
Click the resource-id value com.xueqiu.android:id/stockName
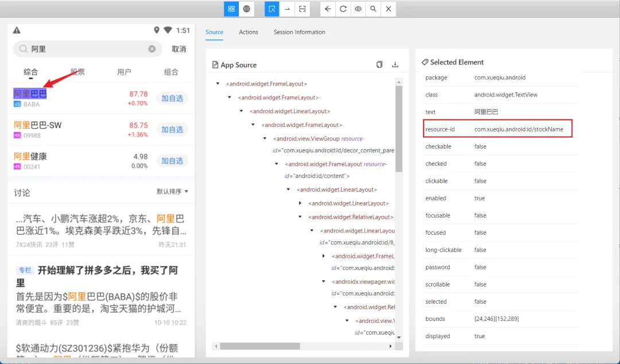click(519, 129)
